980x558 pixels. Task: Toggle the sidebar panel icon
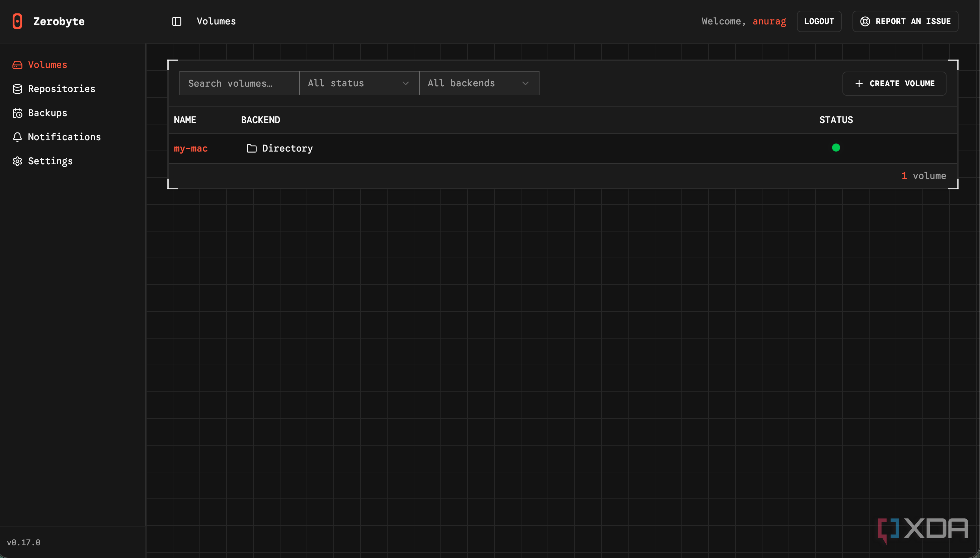click(176, 21)
